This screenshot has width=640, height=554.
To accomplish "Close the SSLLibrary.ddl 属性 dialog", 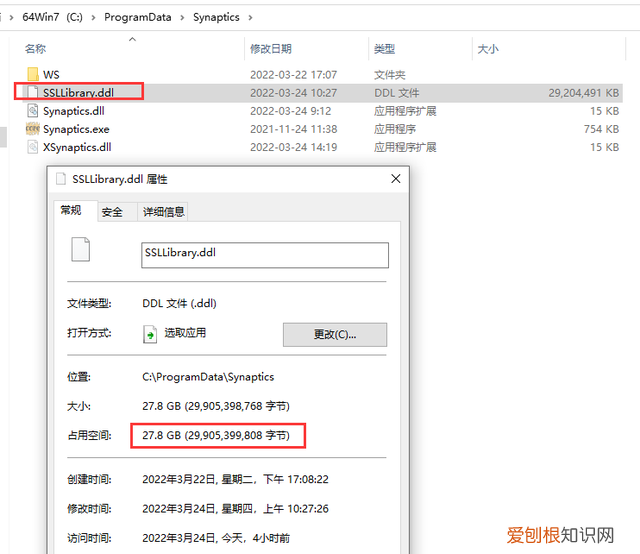I will [x=396, y=178].
